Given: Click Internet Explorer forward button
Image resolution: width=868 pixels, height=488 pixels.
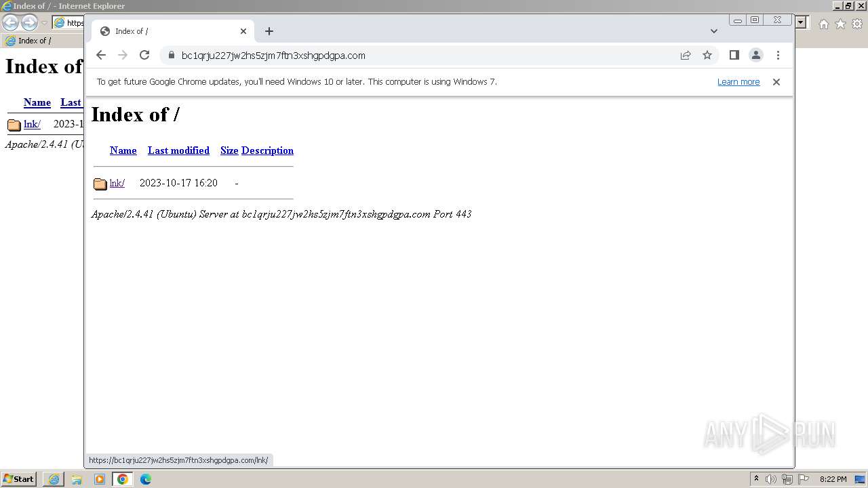Looking at the screenshot, I should [29, 22].
